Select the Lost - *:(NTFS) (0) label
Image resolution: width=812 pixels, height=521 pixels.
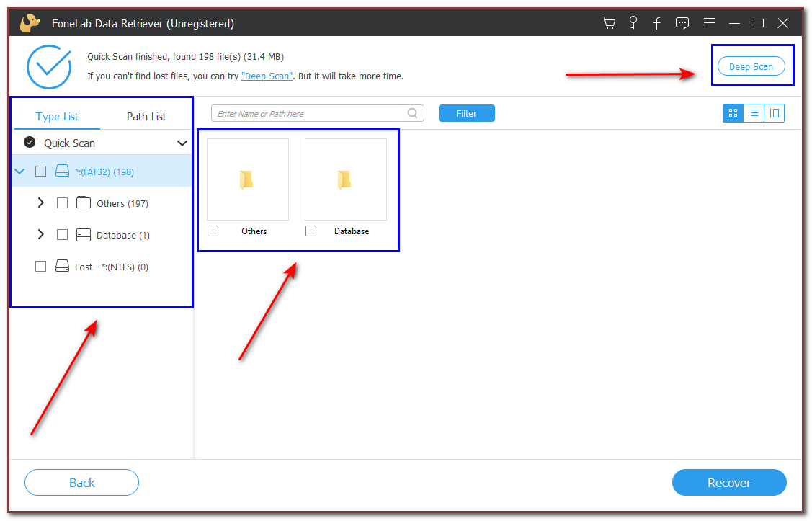tap(112, 267)
